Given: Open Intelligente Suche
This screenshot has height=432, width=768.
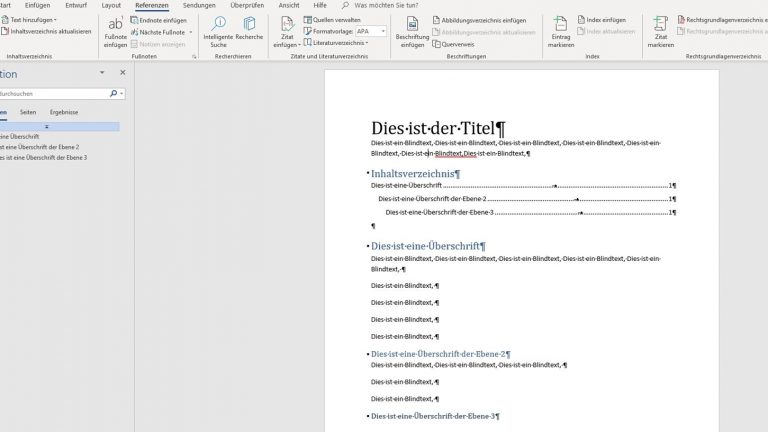Looking at the screenshot, I should [x=217, y=24].
